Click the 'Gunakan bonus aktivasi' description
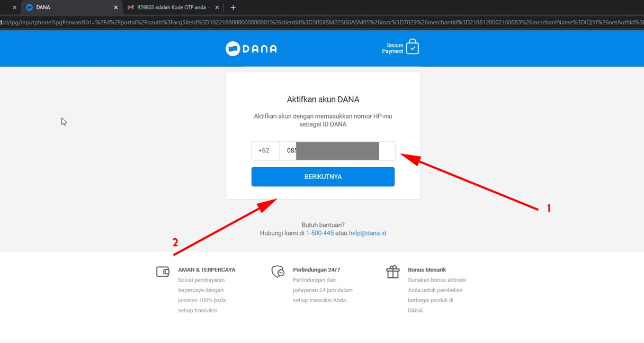The height and width of the screenshot is (343, 644). [x=437, y=295]
